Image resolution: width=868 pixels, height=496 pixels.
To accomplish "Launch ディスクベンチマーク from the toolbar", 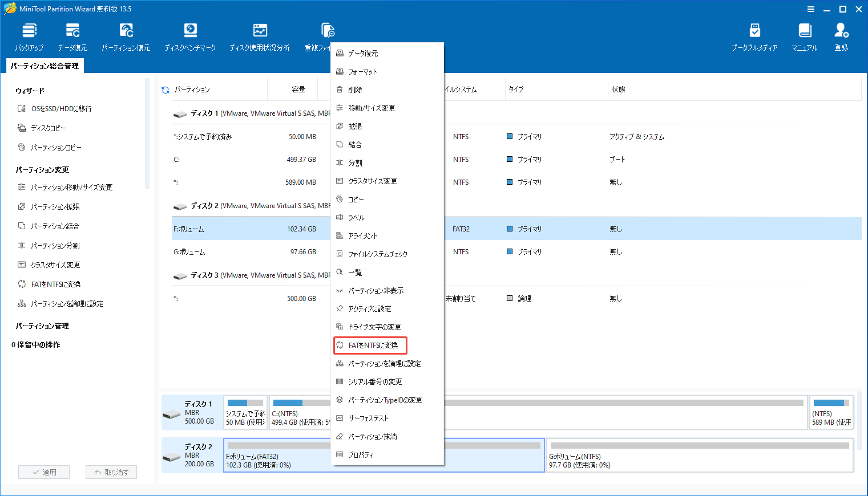I will [190, 35].
